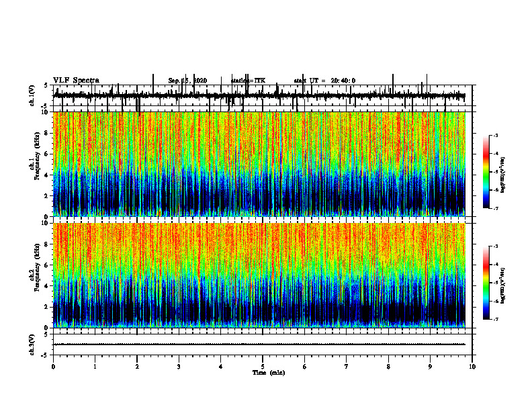Click "5" tick on ch.3(V) axis
Image resolution: width=532 pixels, height=411 pixels.
pyautogui.click(x=46, y=334)
